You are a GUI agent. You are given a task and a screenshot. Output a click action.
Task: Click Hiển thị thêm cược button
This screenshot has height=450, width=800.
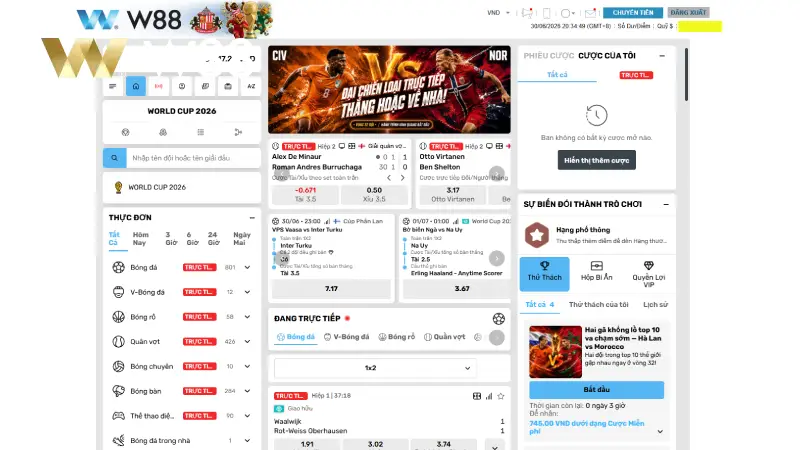pos(596,160)
